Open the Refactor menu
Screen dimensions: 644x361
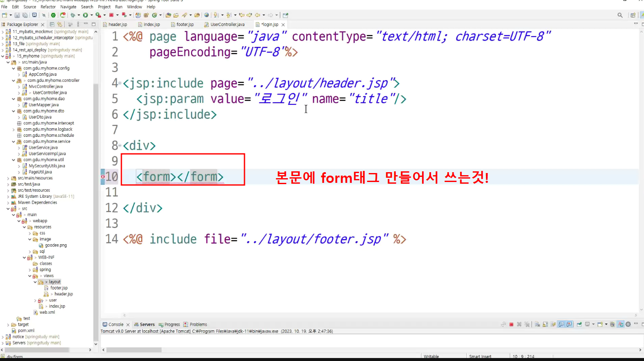[48, 7]
